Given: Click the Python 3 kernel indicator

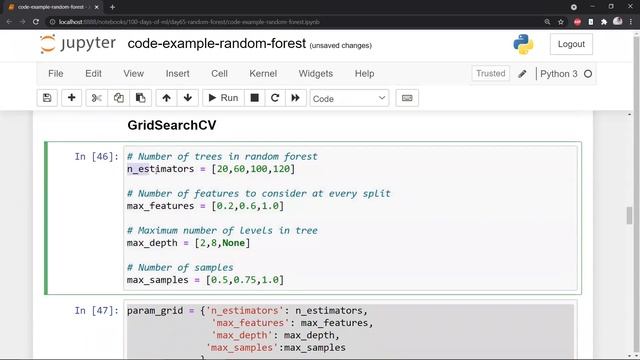Looking at the screenshot, I should [x=559, y=74].
